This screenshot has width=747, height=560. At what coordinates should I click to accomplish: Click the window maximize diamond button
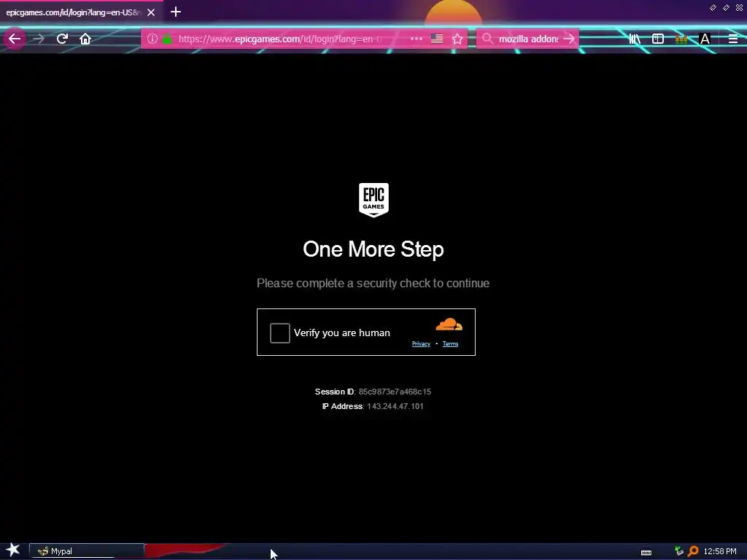coord(726,7)
